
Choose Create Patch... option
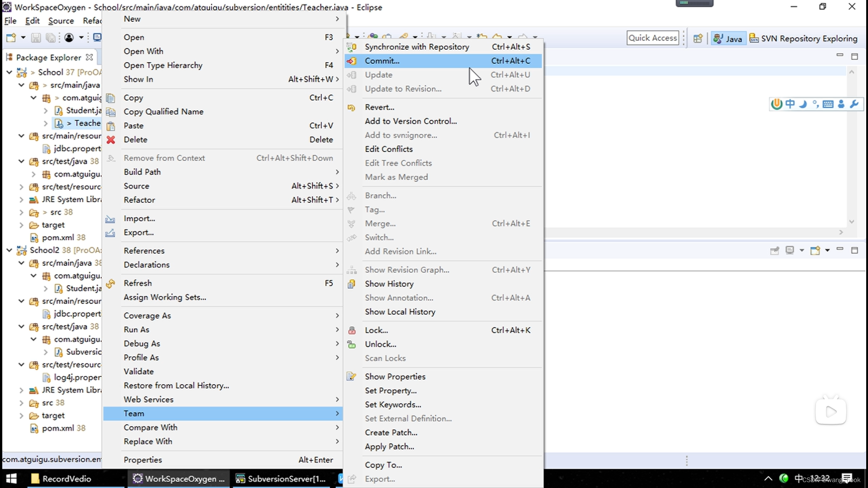pos(443,432)
